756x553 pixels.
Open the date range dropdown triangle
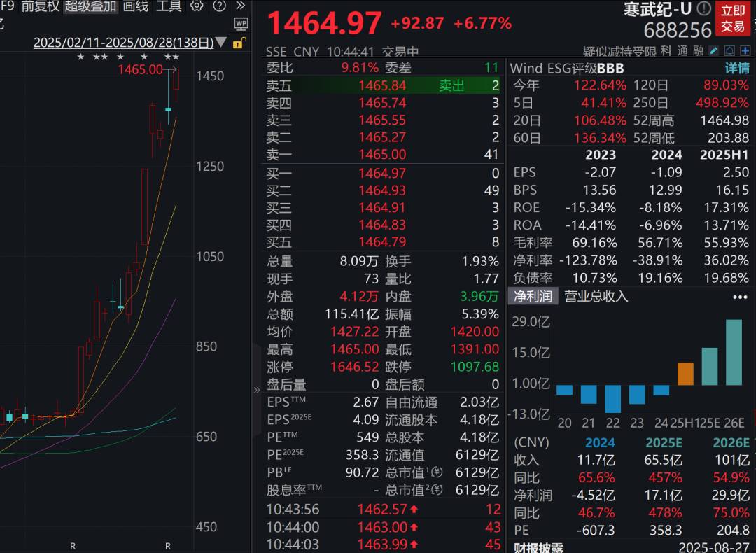pyautogui.click(x=220, y=43)
